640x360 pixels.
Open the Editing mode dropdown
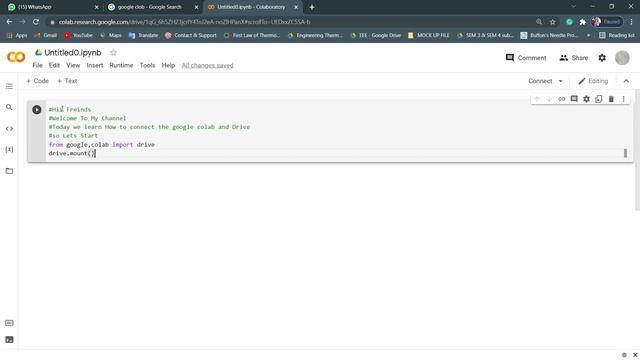(593, 81)
